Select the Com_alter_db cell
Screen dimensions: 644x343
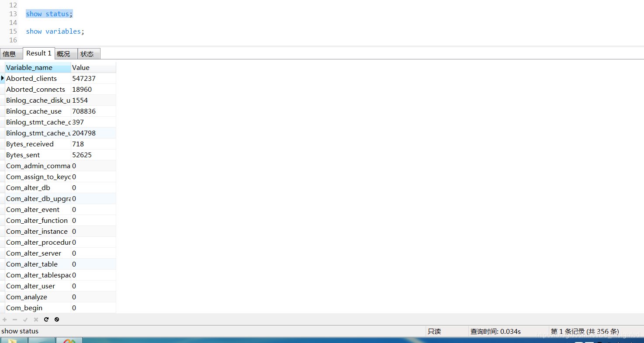[x=38, y=187]
